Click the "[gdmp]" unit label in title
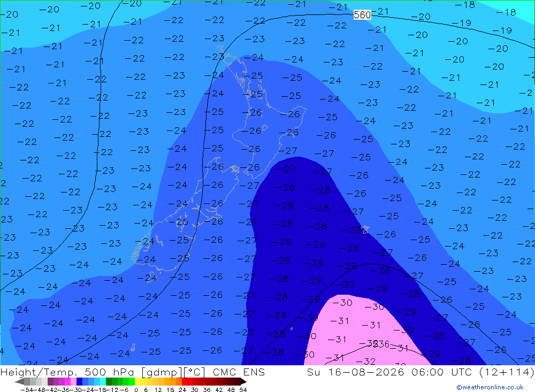 pyautogui.click(x=162, y=372)
